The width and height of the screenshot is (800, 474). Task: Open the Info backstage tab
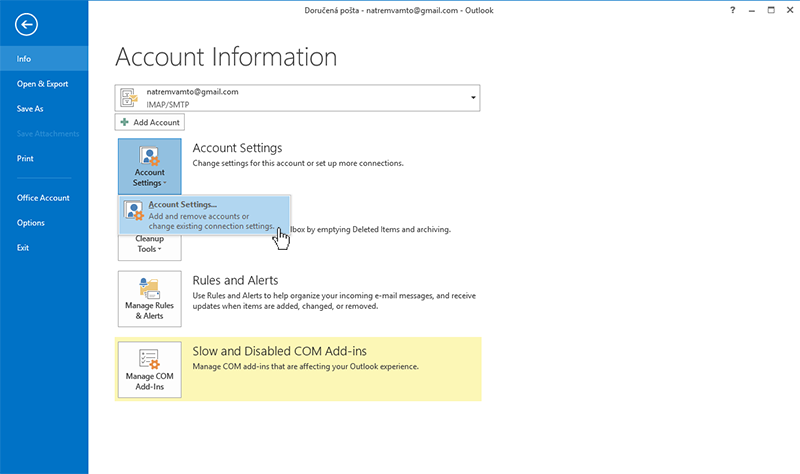(x=44, y=59)
